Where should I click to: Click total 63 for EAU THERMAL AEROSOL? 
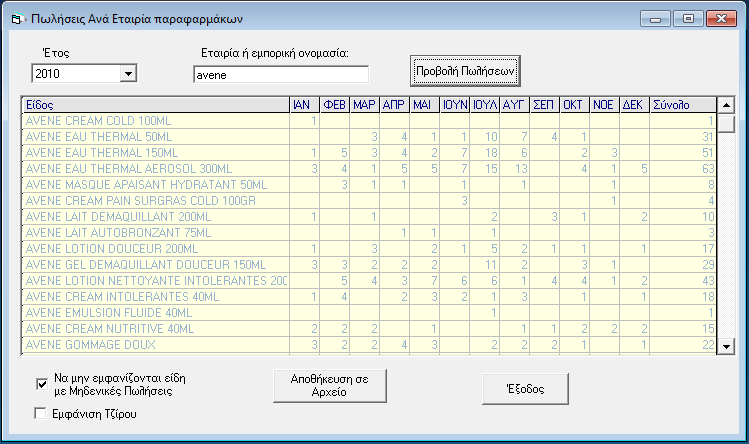(x=683, y=169)
